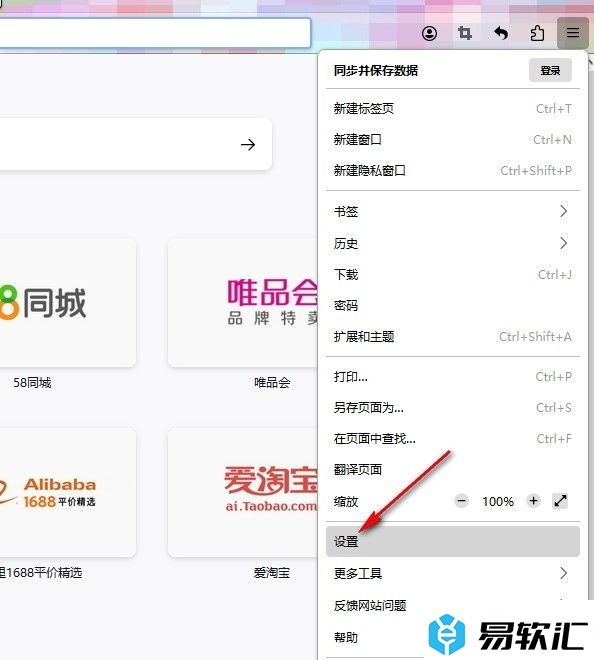Reset zoom showing 100%
The image size is (594, 660).
tap(498, 501)
